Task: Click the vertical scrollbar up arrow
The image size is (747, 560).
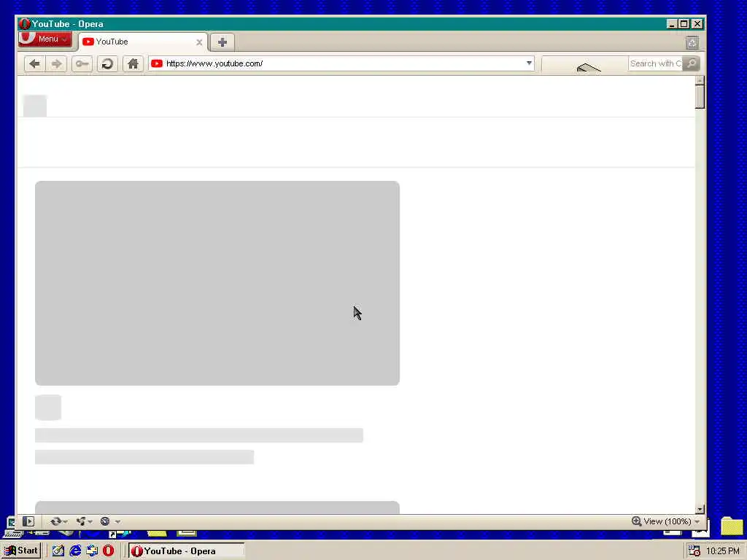Action: point(700,80)
